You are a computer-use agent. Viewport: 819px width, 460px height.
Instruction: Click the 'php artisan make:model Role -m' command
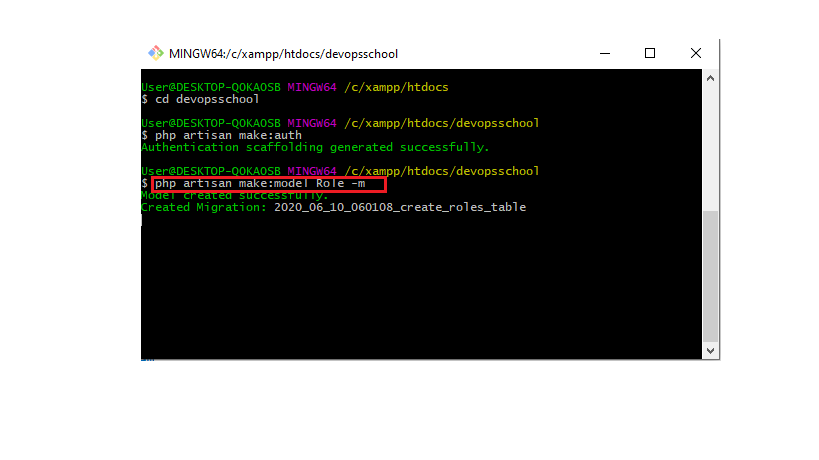point(260,183)
